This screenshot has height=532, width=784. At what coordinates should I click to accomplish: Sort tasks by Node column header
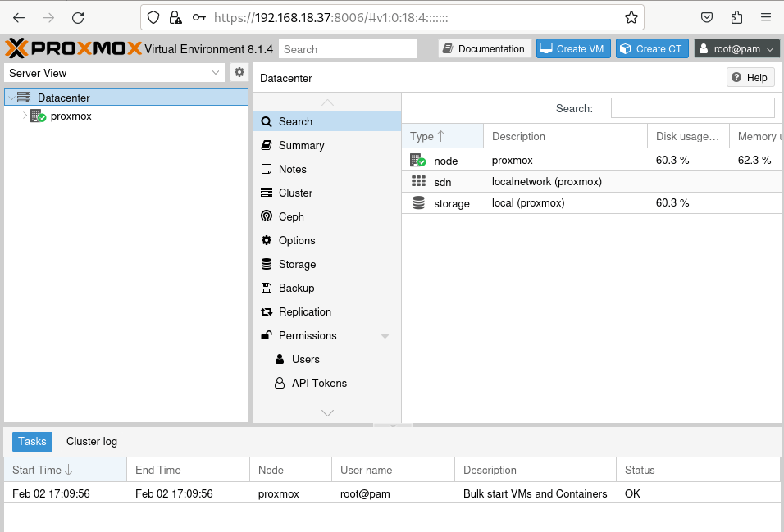[x=290, y=470]
